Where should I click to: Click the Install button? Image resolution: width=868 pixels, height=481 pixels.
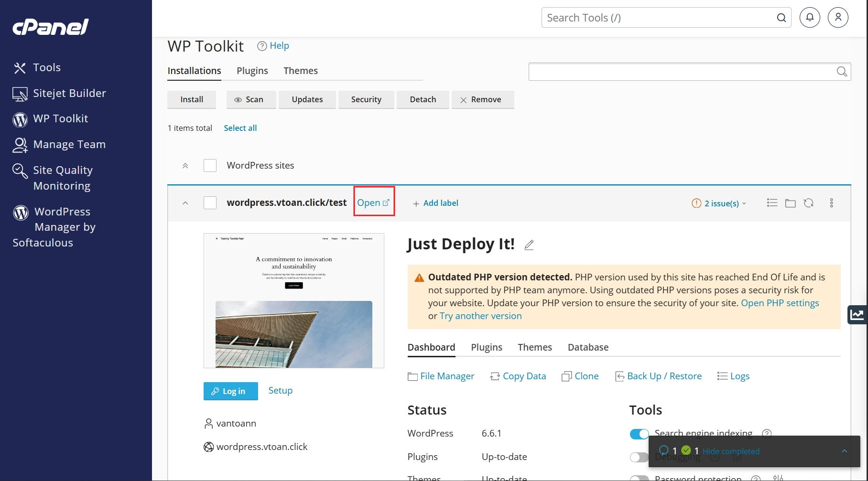tap(192, 99)
